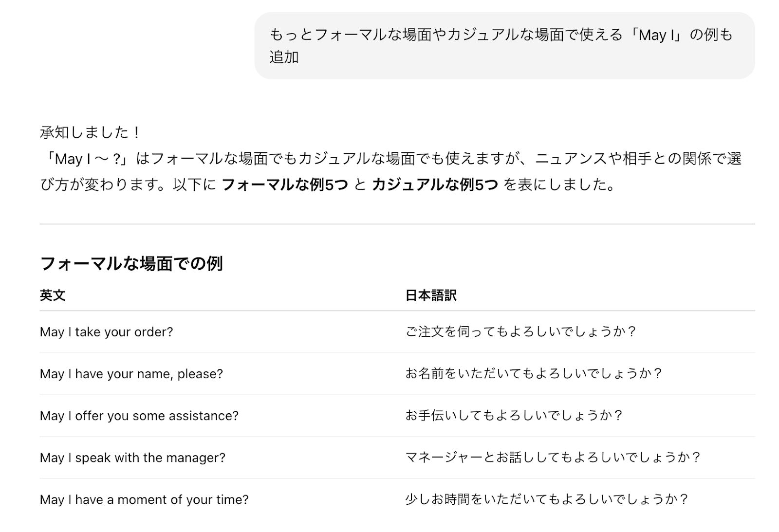Click the cell マネージャーとお話ししてもよろしいでしょうか？

(x=553, y=458)
